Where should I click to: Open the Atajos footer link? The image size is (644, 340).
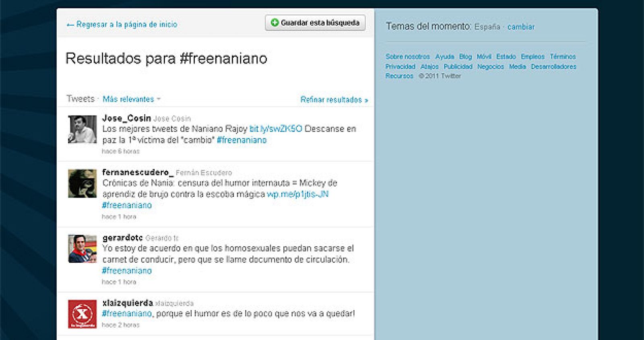click(x=429, y=66)
